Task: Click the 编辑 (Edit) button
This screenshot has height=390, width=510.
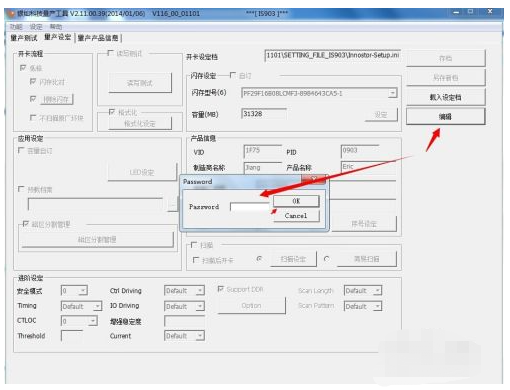Action: pos(445,117)
